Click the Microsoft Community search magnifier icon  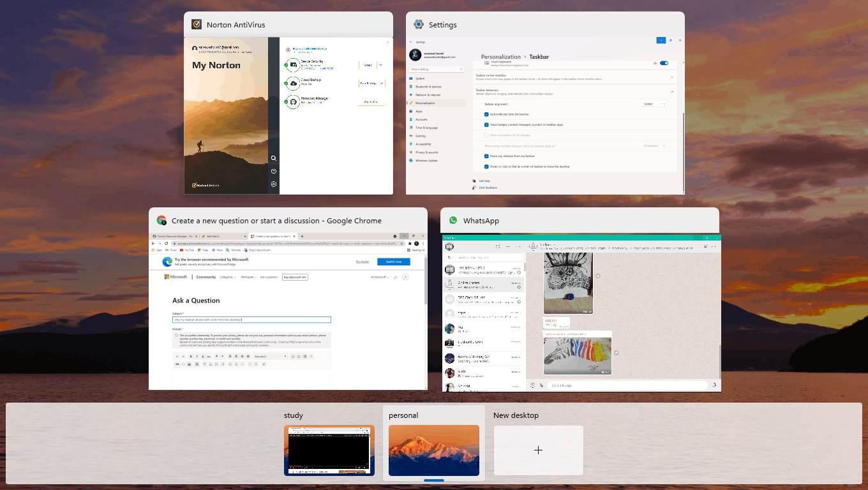396,277
